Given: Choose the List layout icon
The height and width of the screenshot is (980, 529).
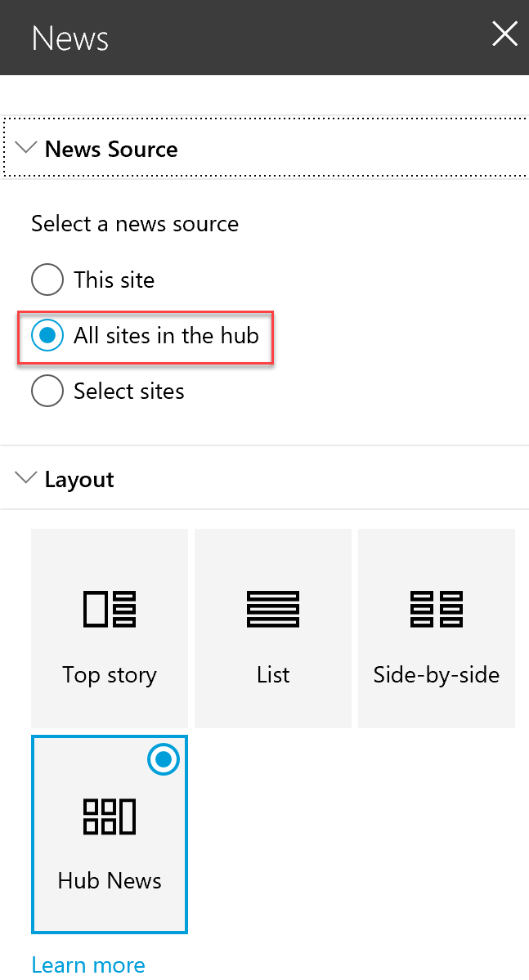Looking at the screenshot, I should point(272,609).
